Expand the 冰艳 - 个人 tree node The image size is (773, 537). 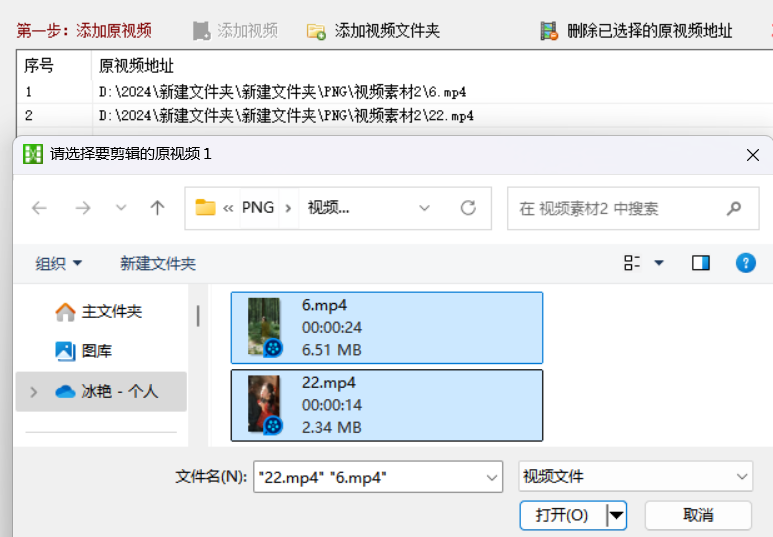[x=34, y=392]
